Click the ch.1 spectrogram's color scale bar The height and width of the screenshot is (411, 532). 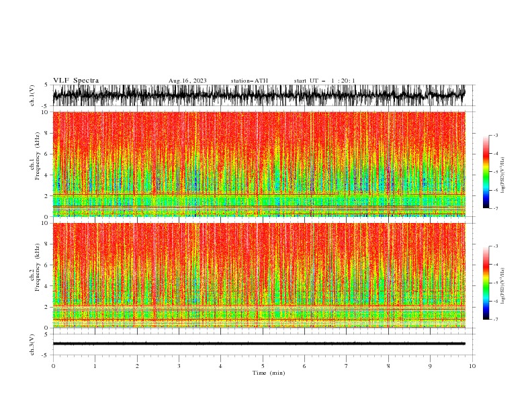486,171
